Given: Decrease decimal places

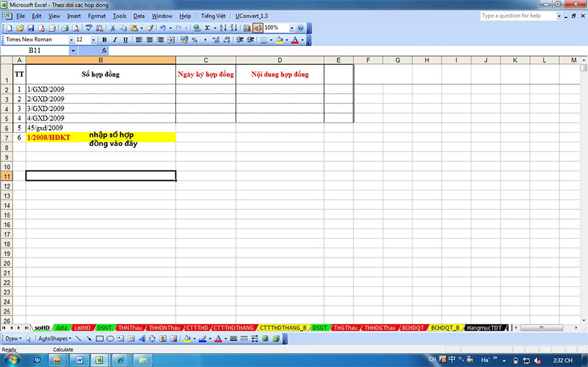Looking at the screenshot, I should click(x=226, y=40).
